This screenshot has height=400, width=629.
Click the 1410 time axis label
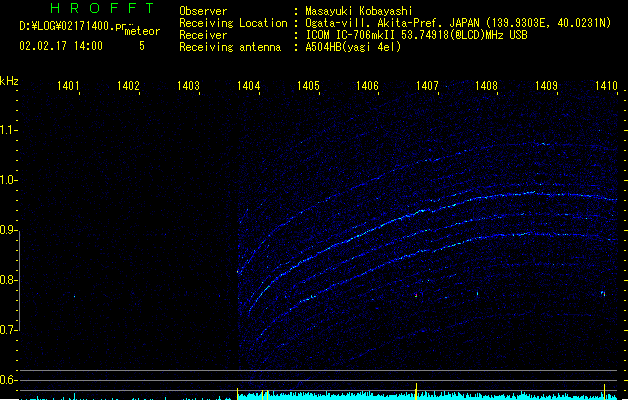click(606, 86)
